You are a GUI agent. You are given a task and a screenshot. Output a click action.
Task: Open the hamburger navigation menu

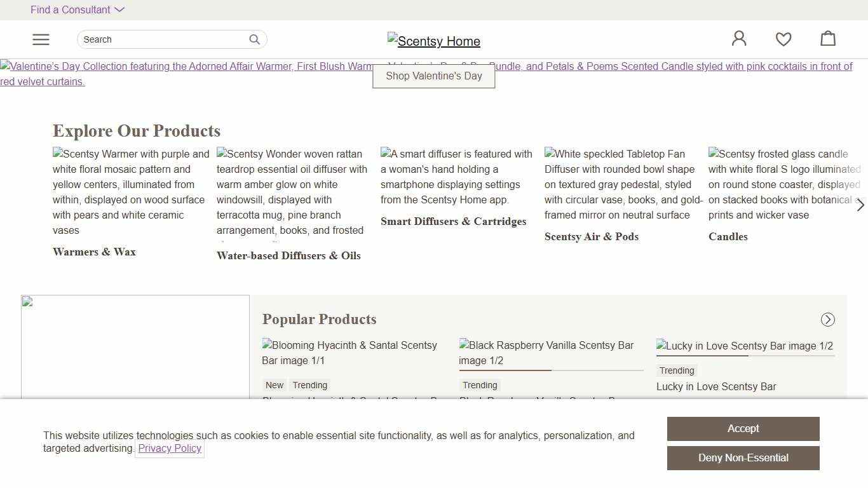41,39
